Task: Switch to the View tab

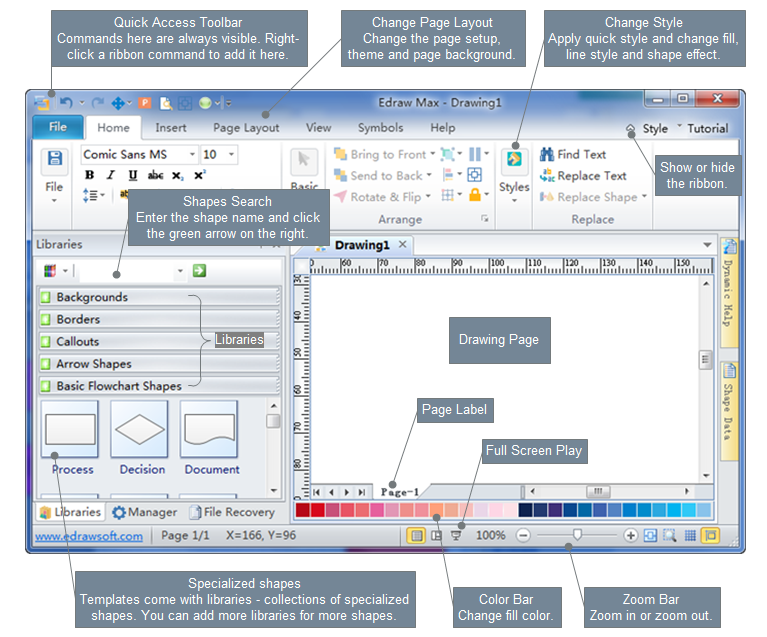Action: click(318, 128)
